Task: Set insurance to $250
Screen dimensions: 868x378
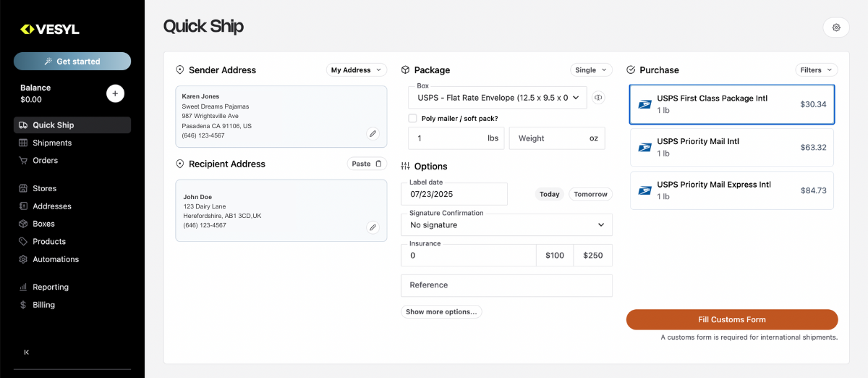Action: coord(593,255)
